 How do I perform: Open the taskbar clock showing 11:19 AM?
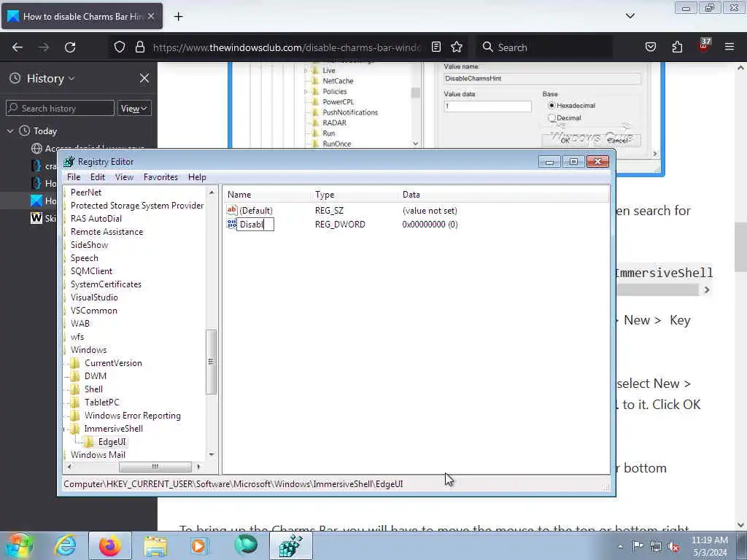[709, 546]
